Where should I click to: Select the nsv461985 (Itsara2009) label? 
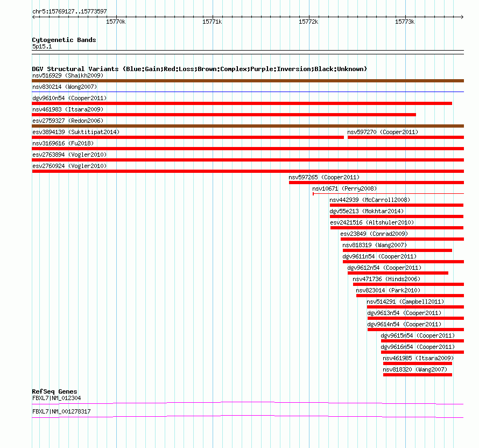[x=418, y=358]
